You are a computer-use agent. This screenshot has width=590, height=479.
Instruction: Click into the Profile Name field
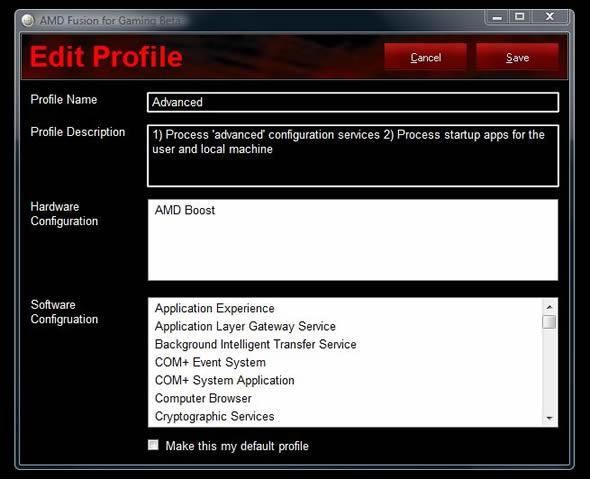pyautogui.click(x=353, y=102)
